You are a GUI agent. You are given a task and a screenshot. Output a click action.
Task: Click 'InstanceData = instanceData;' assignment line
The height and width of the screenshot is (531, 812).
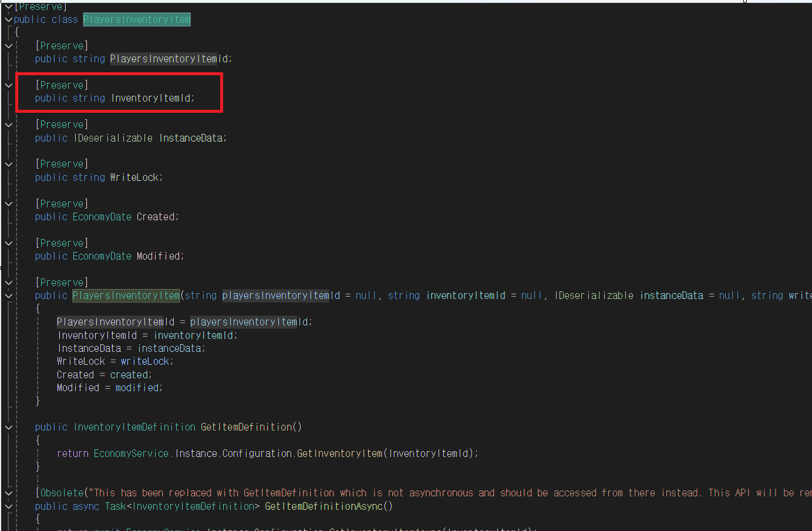point(132,348)
